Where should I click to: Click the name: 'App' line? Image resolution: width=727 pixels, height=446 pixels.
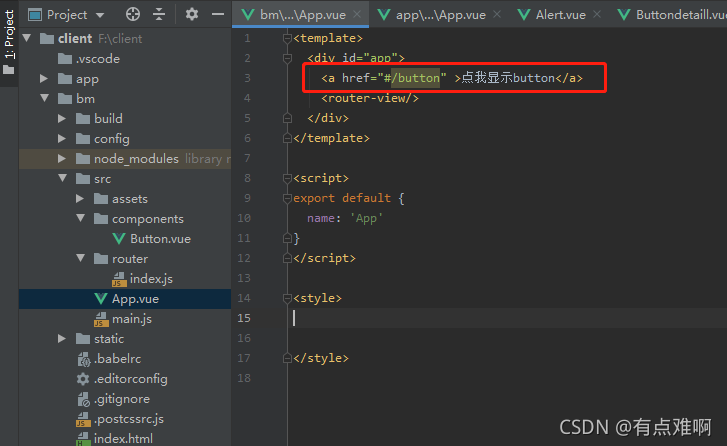[x=345, y=218]
